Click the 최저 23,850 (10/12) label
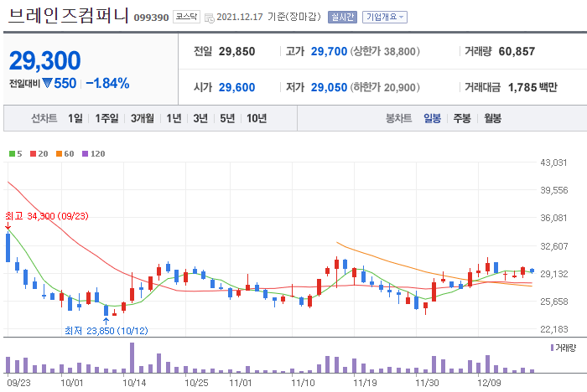The image size is (587, 392). tap(106, 331)
